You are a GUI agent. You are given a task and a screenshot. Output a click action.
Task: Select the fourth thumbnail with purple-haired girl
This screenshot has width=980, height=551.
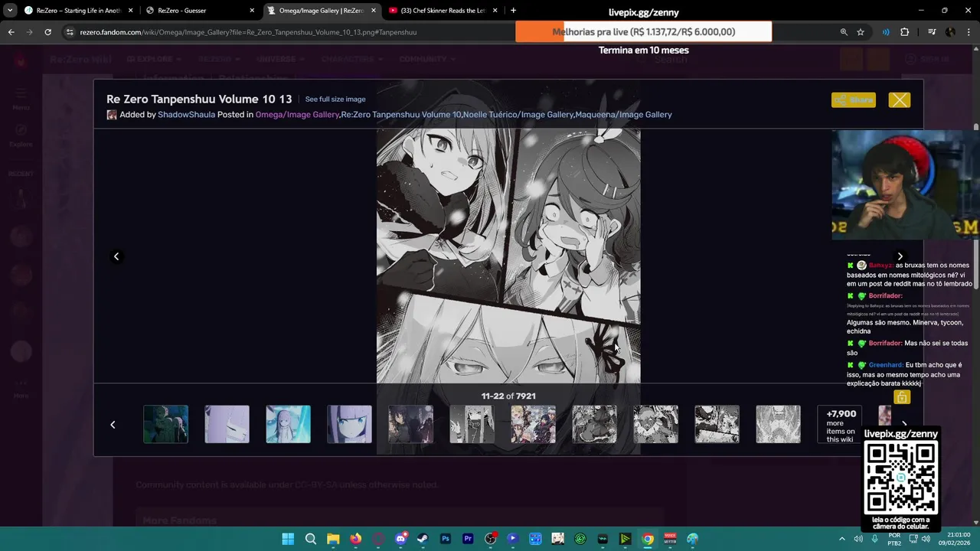click(349, 424)
